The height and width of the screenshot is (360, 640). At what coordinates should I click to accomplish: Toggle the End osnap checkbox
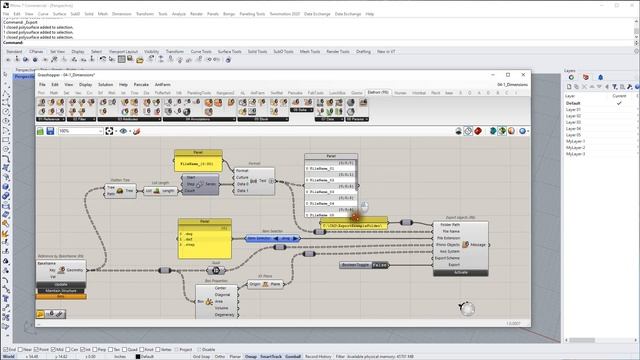(x=5, y=349)
